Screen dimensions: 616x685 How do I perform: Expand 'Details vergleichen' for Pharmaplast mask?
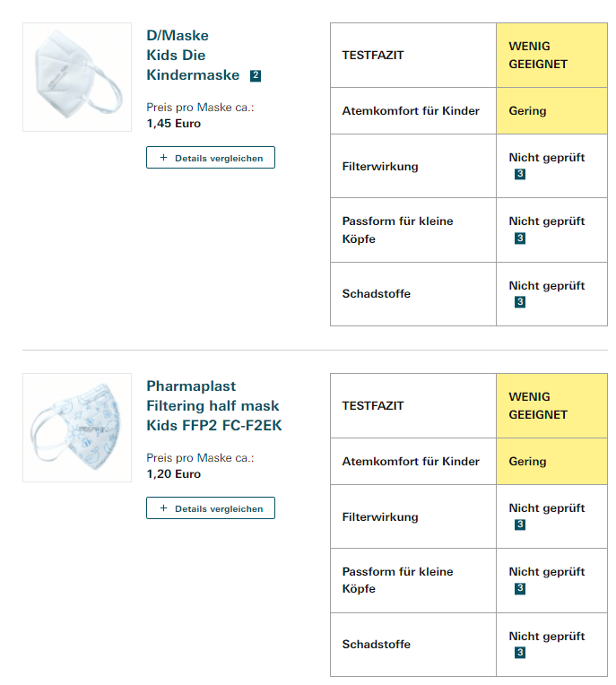click(x=211, y=508)
